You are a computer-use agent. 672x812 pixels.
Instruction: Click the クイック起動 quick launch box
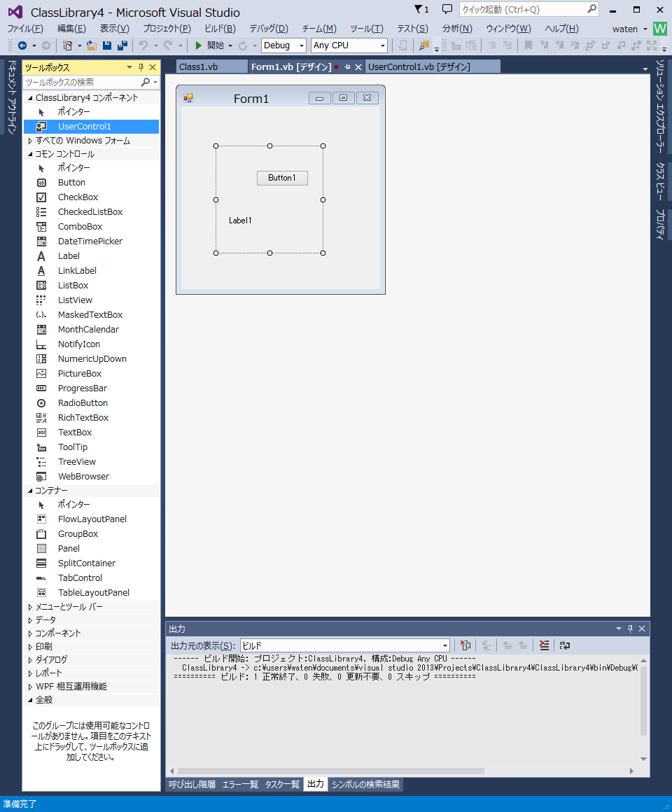point(529,9)
